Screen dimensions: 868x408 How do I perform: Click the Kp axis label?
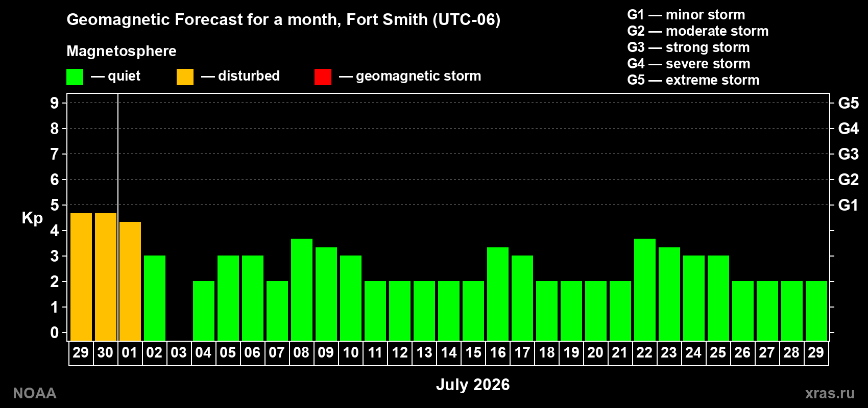32,218
